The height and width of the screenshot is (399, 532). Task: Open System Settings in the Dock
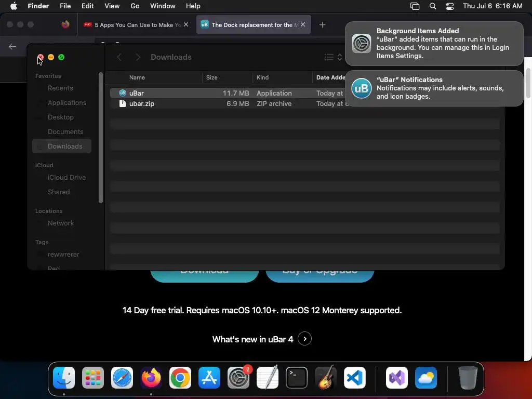tap(238, 378)
